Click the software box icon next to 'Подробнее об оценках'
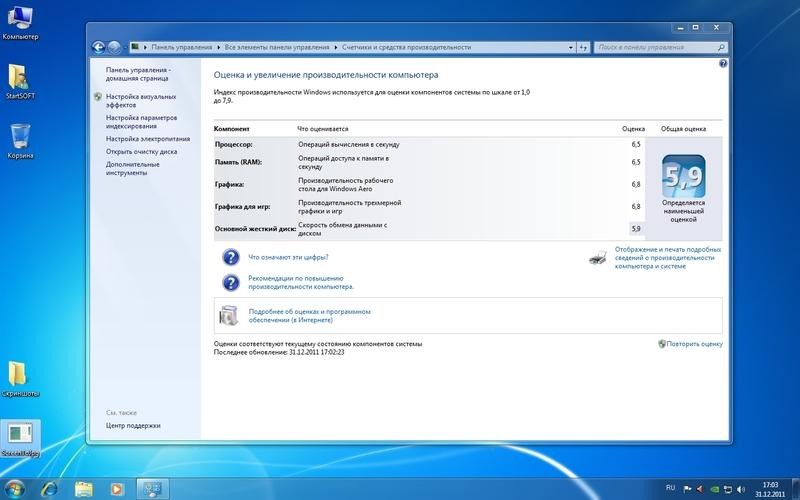The image size is (800, 500). [228, 315]
